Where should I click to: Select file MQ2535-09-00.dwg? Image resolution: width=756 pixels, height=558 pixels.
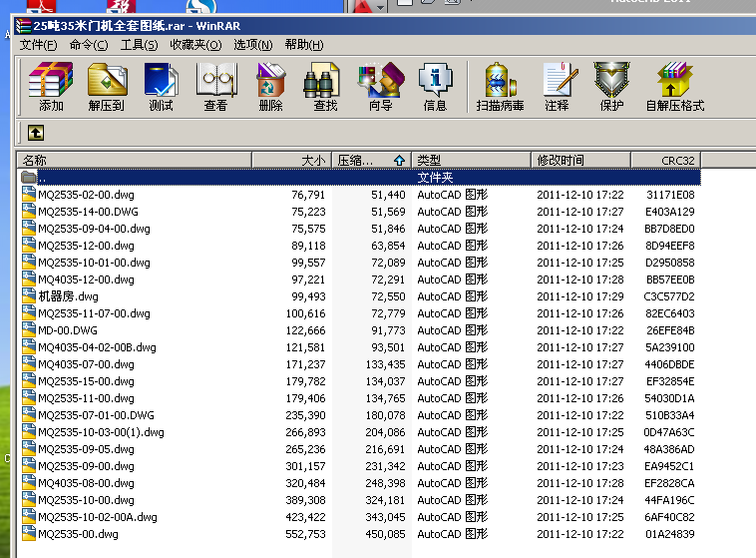[x=361, y=466]
